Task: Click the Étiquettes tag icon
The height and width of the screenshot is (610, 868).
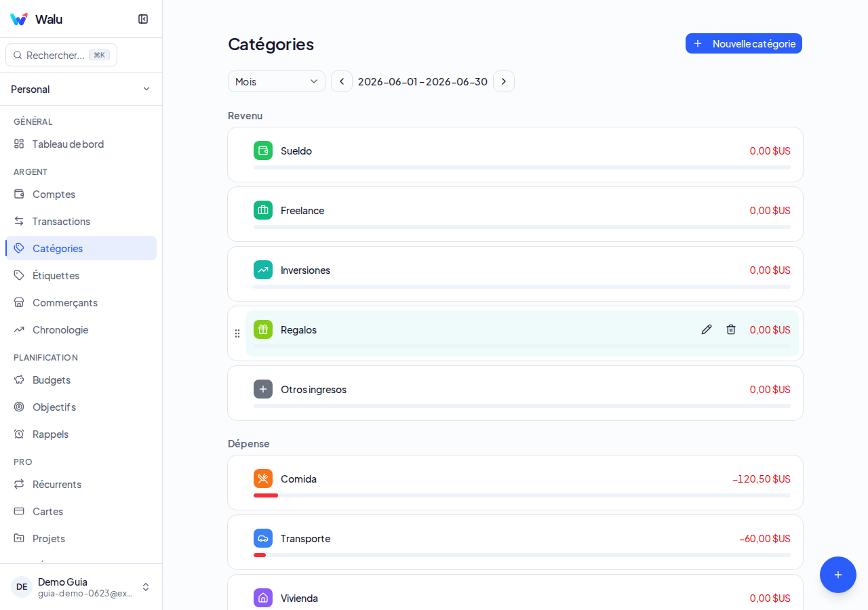Action: click(19, 275)
